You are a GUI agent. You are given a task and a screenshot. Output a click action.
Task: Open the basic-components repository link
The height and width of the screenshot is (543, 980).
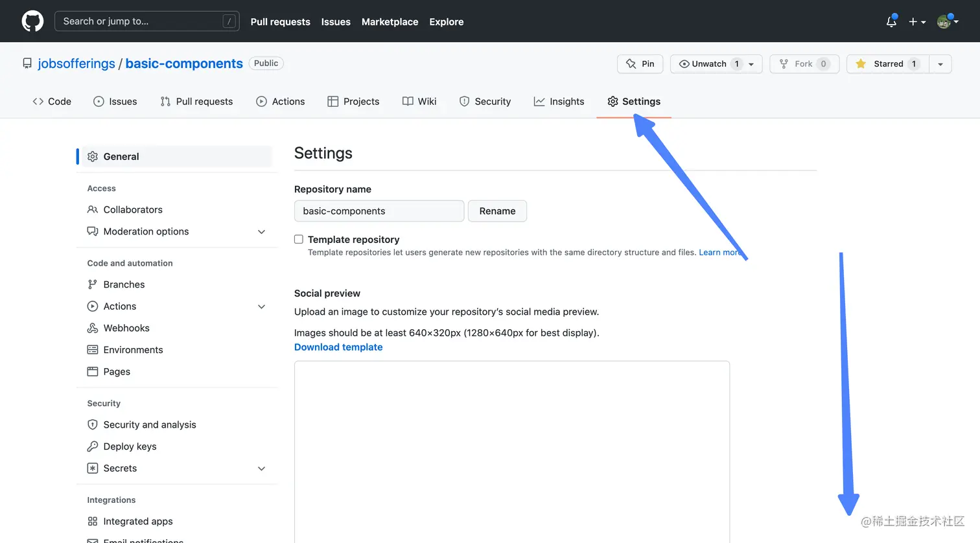[184, 64]
